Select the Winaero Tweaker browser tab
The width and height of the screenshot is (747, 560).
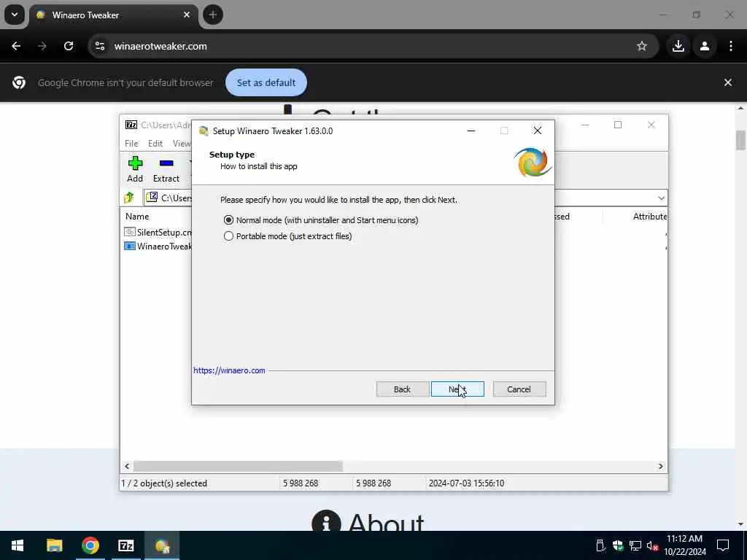113,15
